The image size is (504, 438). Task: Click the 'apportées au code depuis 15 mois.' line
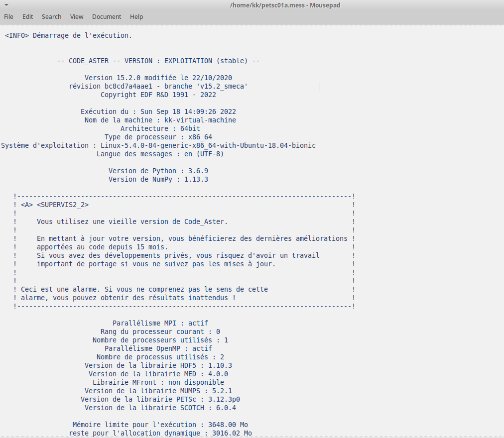(x=103, y=247)
